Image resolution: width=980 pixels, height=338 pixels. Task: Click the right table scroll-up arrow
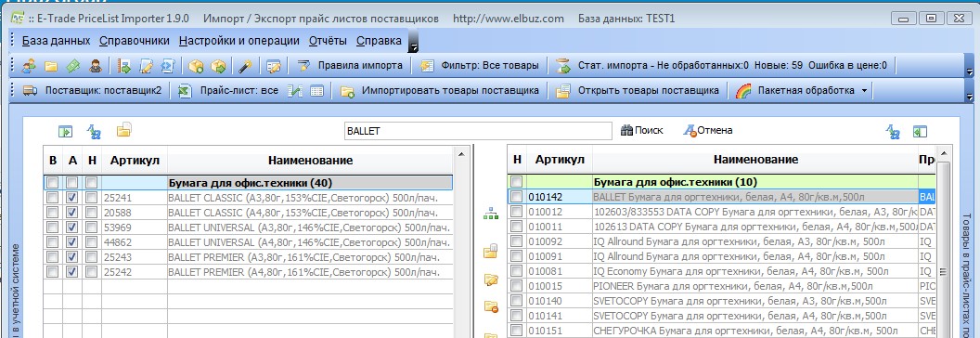(x=943, y=153)
